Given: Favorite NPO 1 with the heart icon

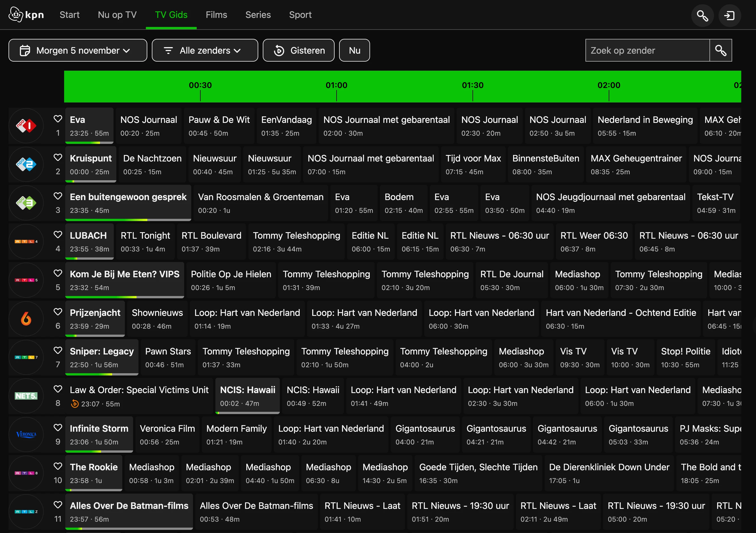Looking at the screenshot, I should 58,119.
